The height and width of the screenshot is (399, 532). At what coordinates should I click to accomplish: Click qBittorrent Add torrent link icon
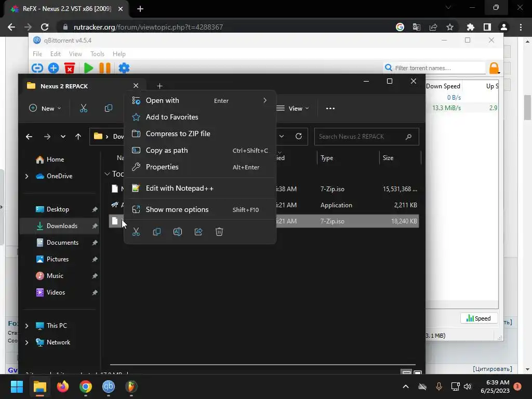(x=37, y=68)
